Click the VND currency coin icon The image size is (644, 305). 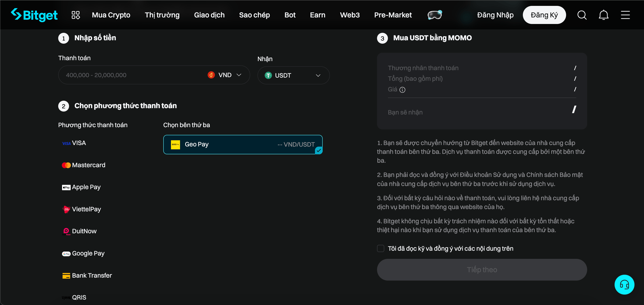pyautogui.click(x=211, y=75)
